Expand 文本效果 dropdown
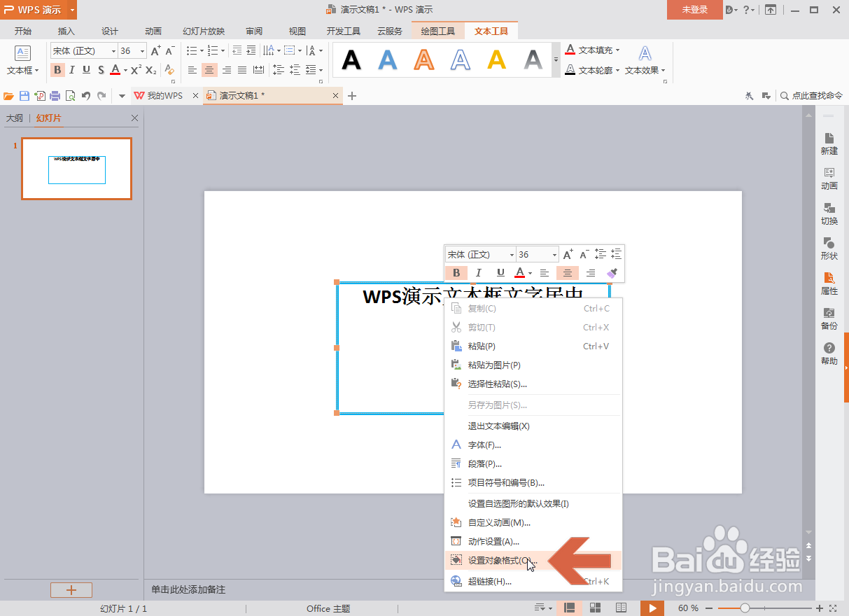This screenshot has height=616, width=849. 663,70
